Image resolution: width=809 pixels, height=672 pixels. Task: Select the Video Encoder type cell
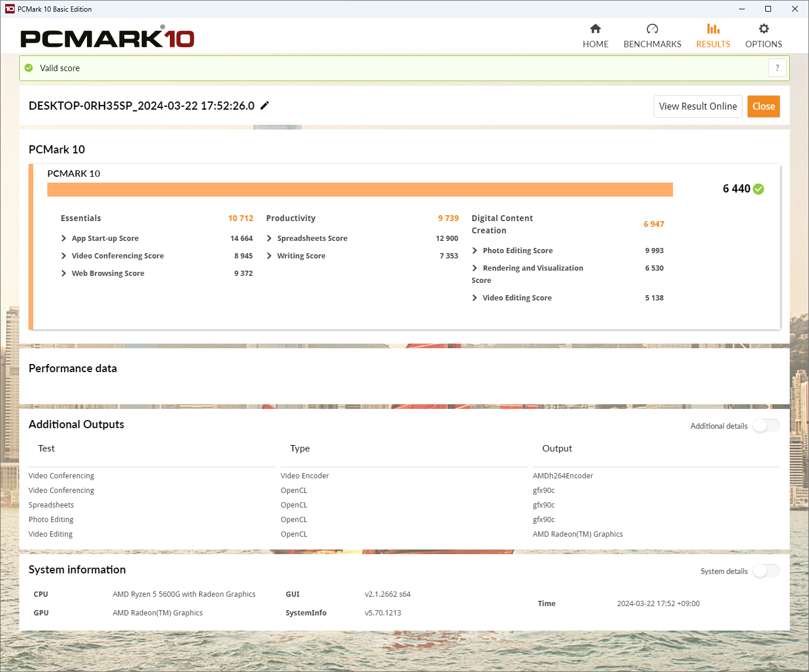tap(305, 475)
